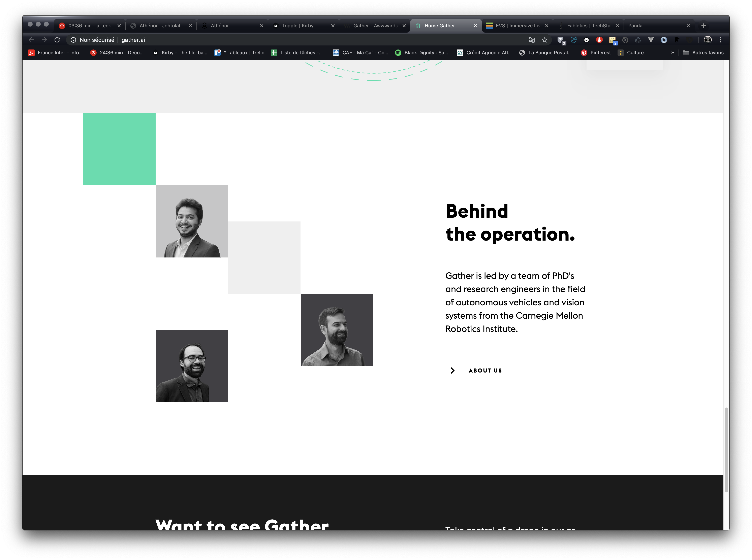Open site security info icon
This screenshot has width=752, height=560.
[x=73, y=40]
